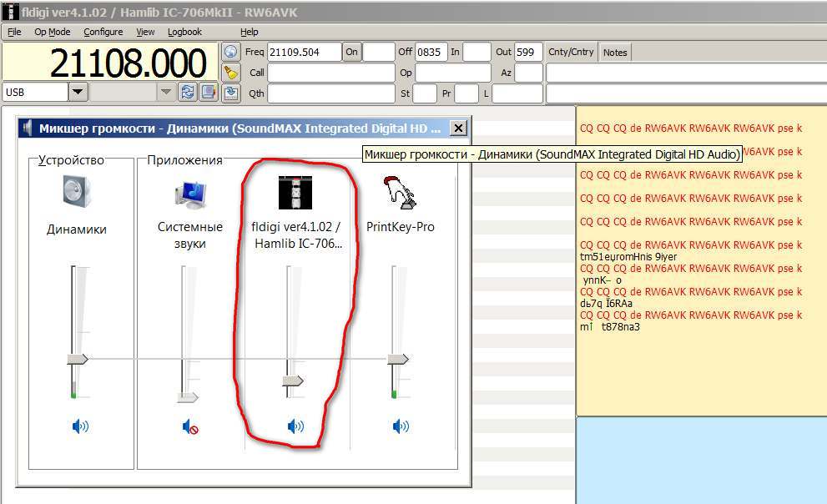Open the Op Mode menu
827x504 pixels.
[52, 32]
